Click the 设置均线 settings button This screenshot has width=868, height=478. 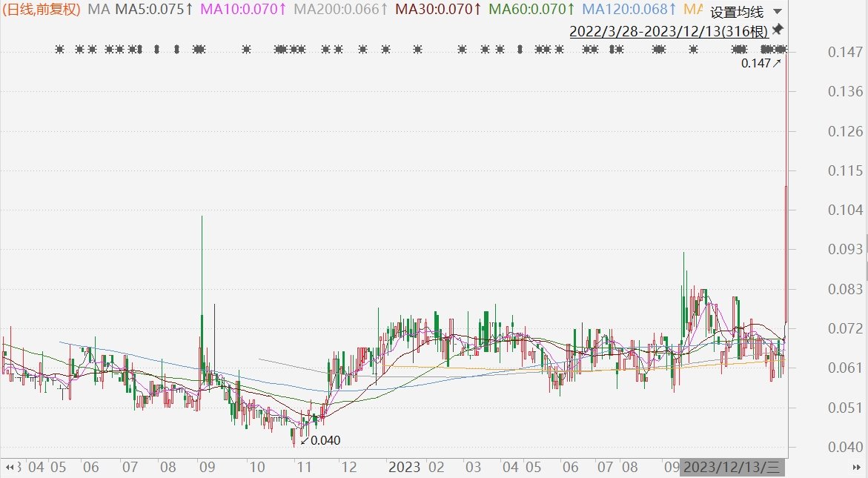(736, 12)
